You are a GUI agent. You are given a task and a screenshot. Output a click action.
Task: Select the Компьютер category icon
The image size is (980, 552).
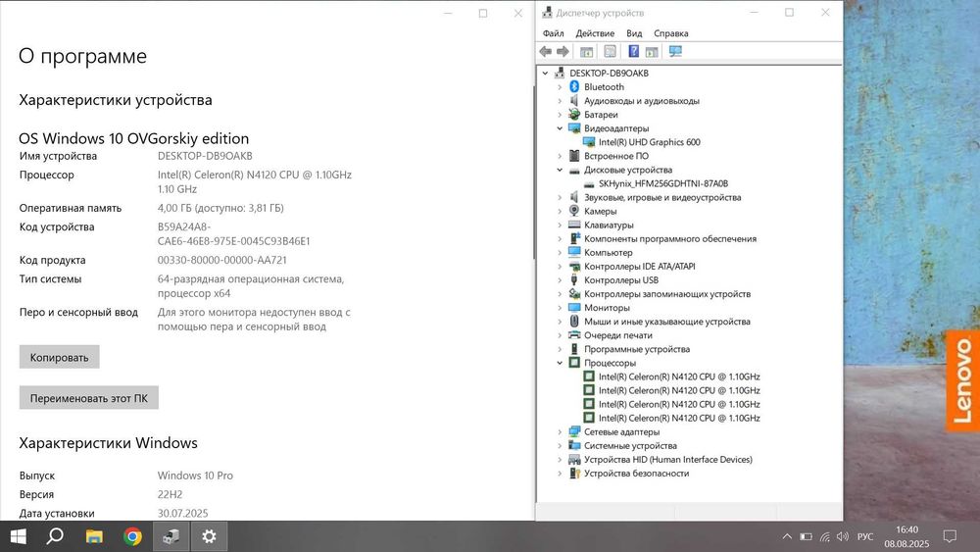[x=574, y=252]
